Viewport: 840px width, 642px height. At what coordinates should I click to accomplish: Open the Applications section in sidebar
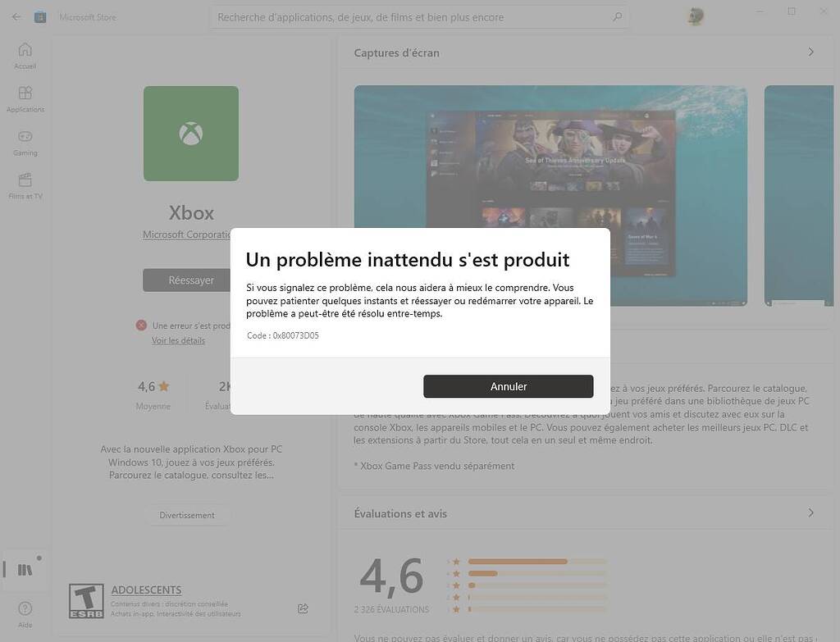coord(25,98)
